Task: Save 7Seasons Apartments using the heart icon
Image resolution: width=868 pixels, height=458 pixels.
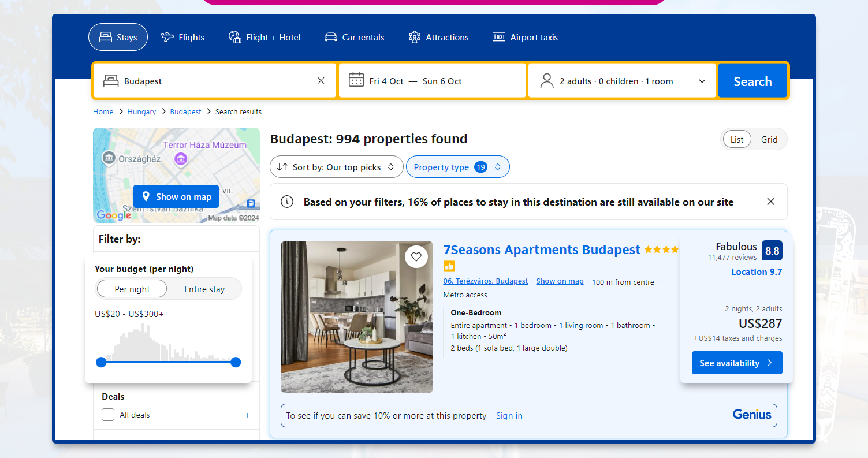Action: pyautogui.click(x=416, y=256)
